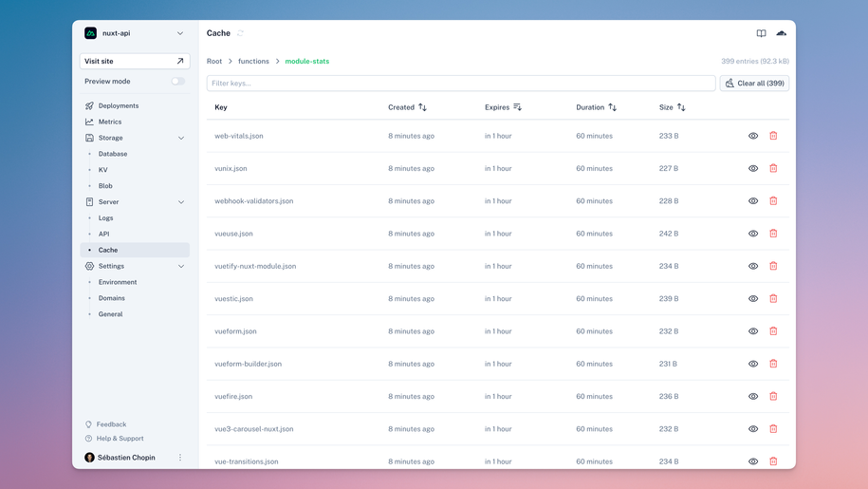The image size is (868, 489).
Task: Collapse the Settings section chevron
Action: [181, 266]
